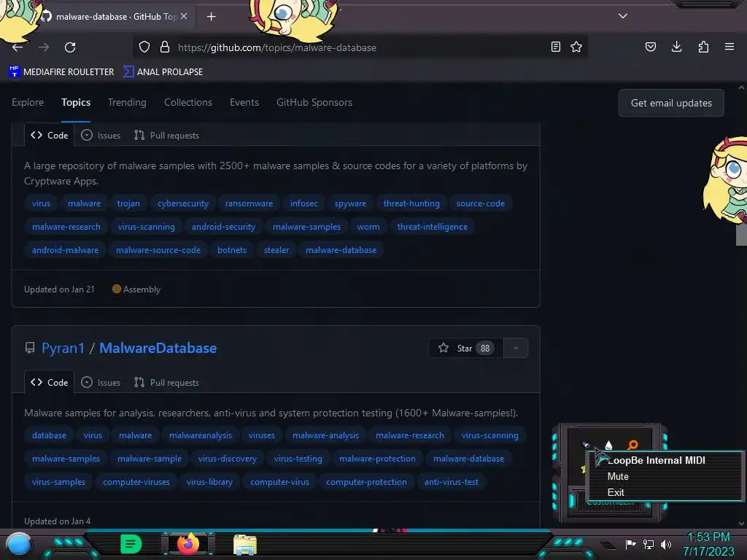Click the orange ring tray icon
This screenshot has width=747, height=560.
(x=632, y=445)
